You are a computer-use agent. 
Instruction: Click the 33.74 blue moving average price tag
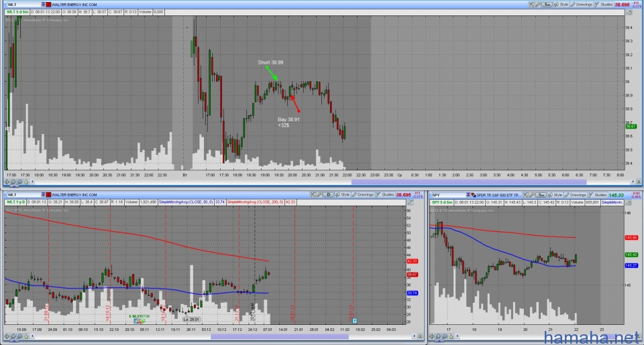412,293
